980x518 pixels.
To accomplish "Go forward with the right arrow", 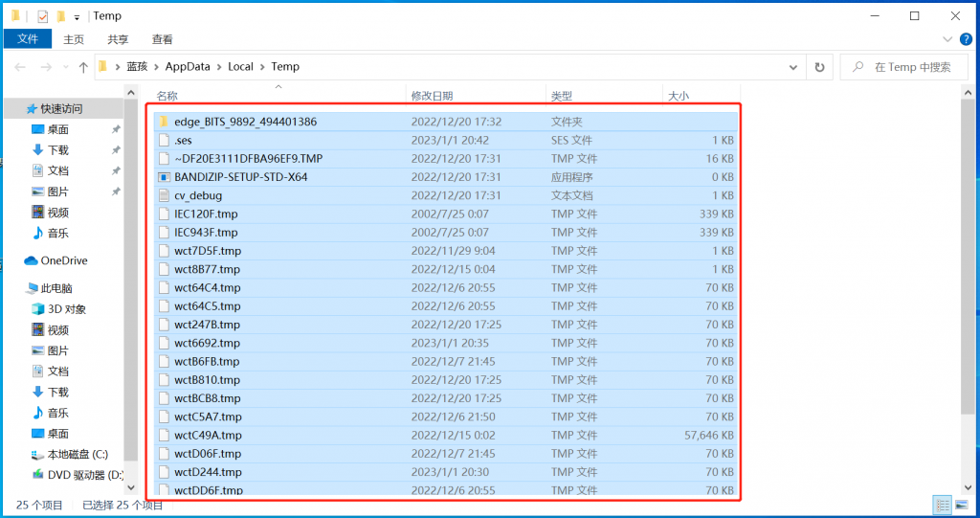I will click(46, 67).
